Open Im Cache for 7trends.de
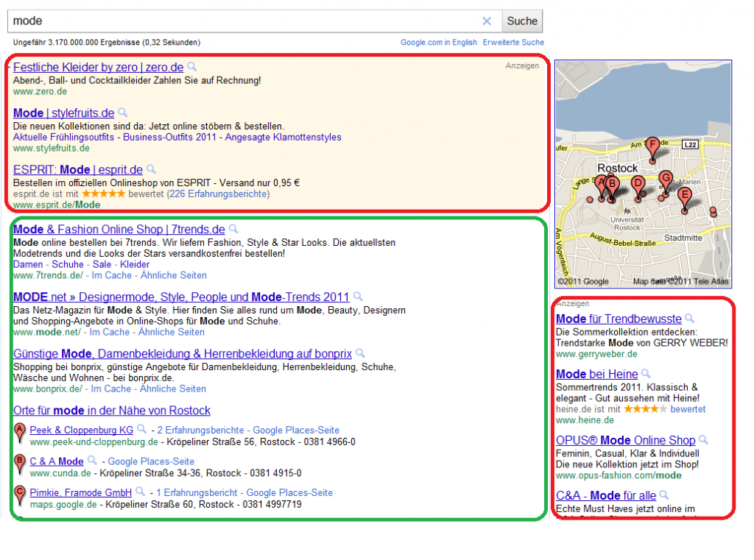Screen dimensions: 754x560 click(x=112, y=275)
